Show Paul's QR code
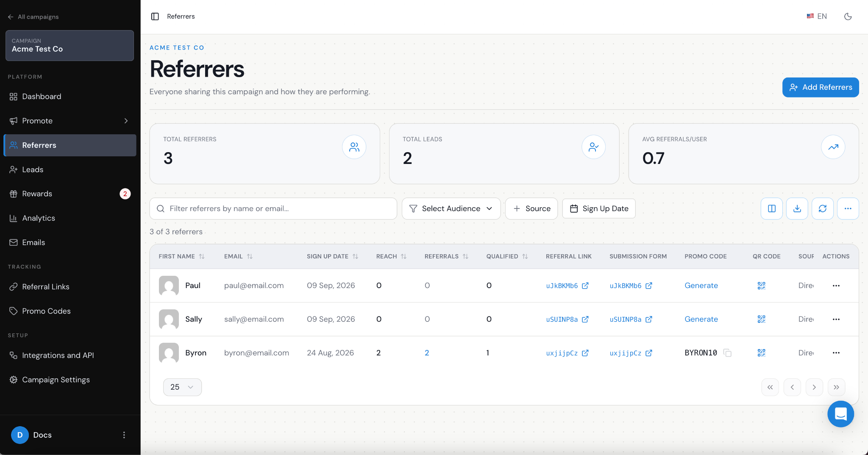The width and height of the screenshot is (868, 455). [x=761, y=286]
